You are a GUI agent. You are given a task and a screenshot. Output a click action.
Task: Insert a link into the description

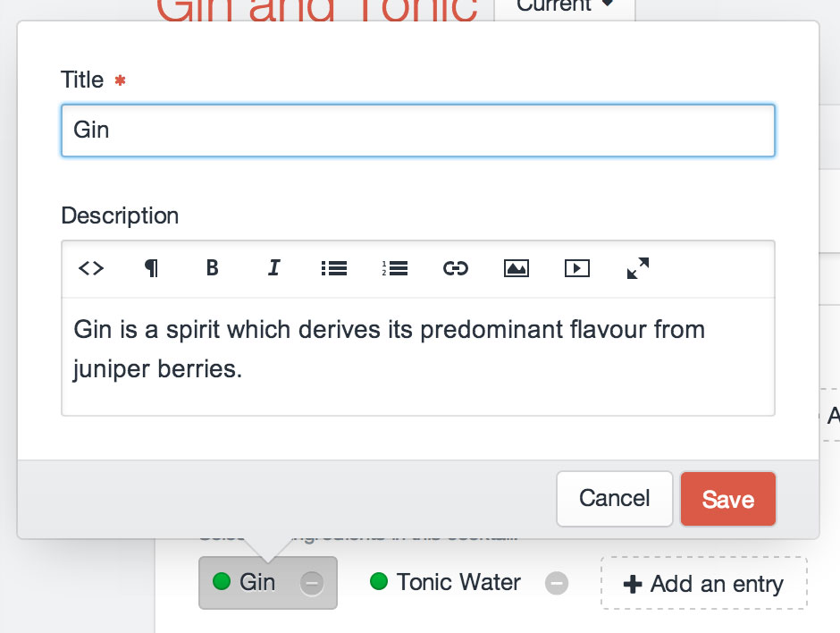(456, 268)
